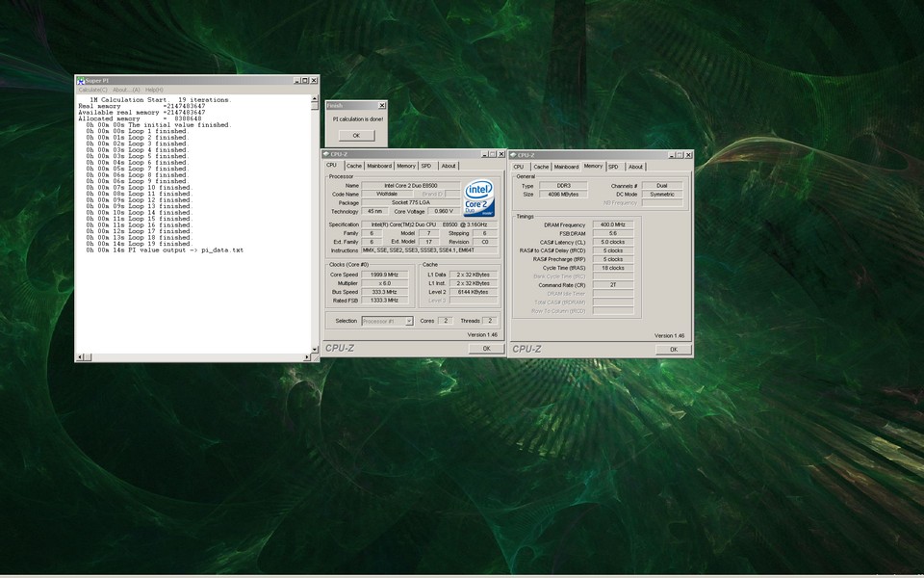Open the Calculate(C) menu in Super PI
Image resolution: width=924 pixels, height=578 pixels.
93,90
